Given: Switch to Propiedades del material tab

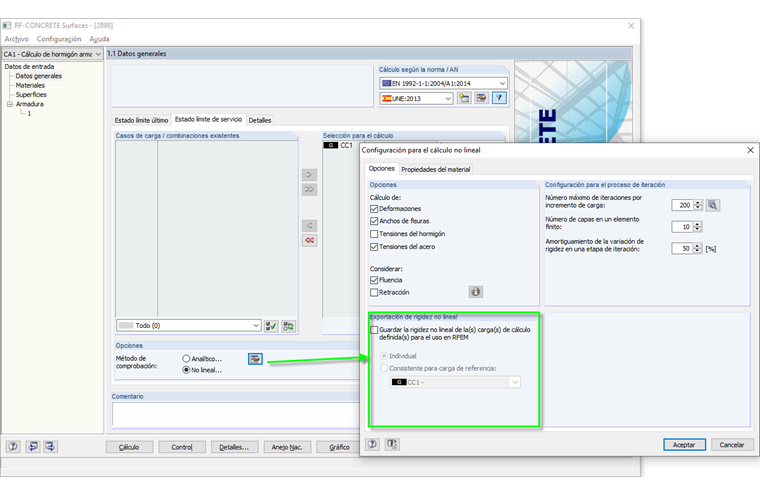Looking at the screenshot, I should [x=435, y=169].
